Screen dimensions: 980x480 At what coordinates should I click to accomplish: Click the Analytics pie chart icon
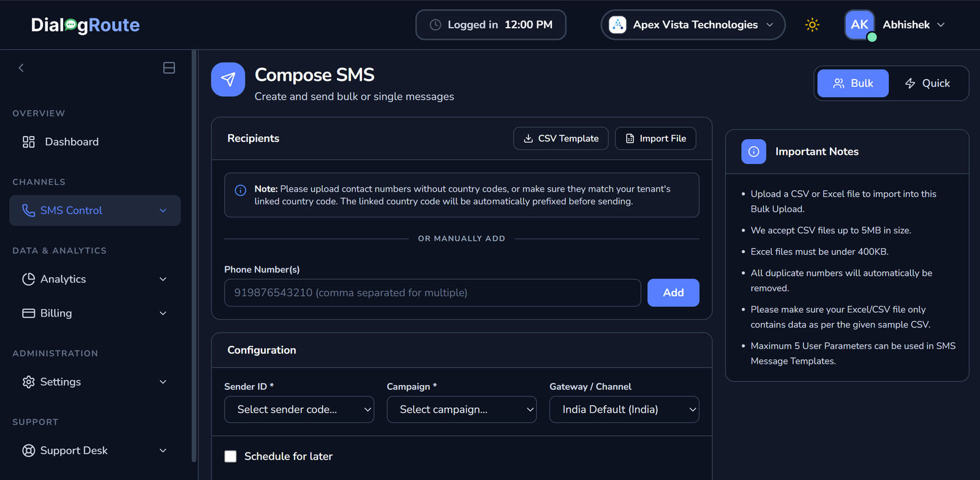28,279
